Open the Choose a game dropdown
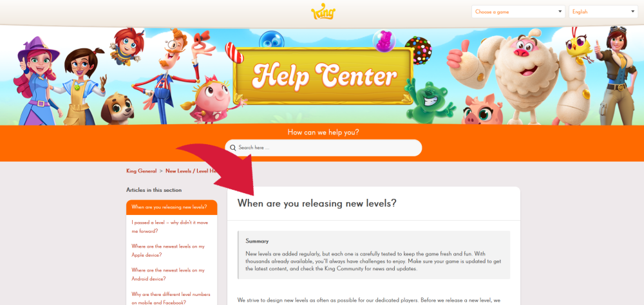Image resolution: width=644 pixels, height=305 pixels. click(x=518, y=12)
